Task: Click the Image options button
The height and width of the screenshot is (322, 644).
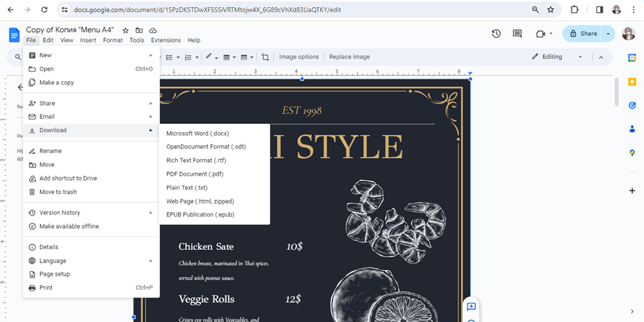Action: click(x=299, y=57)
